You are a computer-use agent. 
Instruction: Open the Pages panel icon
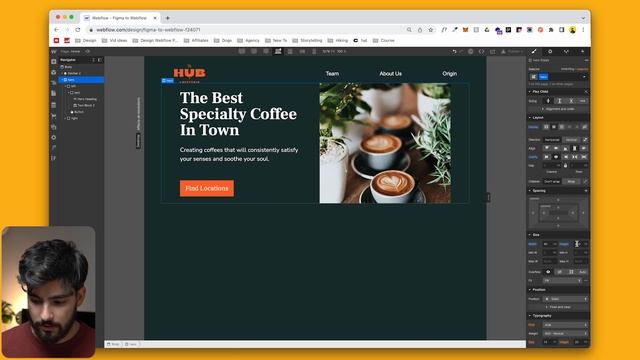[x=53, y=93]
